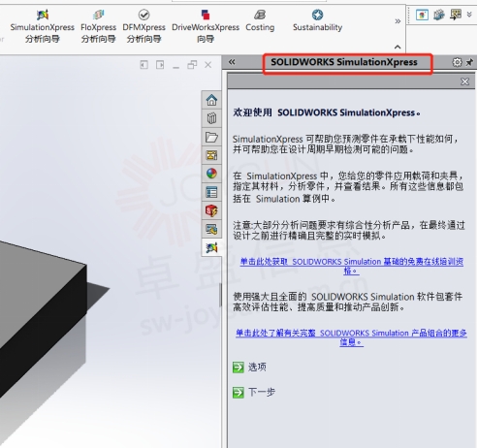This screenshot has height=448, width=478.
Task: Click third monitor icon in top-right toolbar
Action: pos(456,15)
